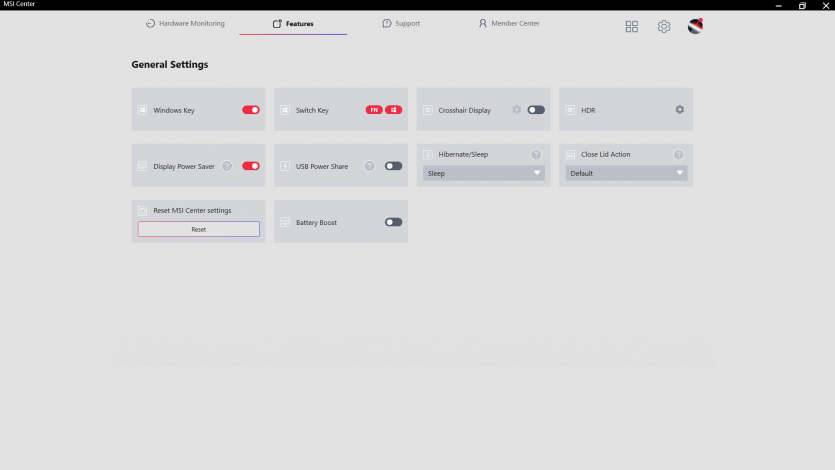
Task: Turn off Display Power Saver
Action: [251, 166]
